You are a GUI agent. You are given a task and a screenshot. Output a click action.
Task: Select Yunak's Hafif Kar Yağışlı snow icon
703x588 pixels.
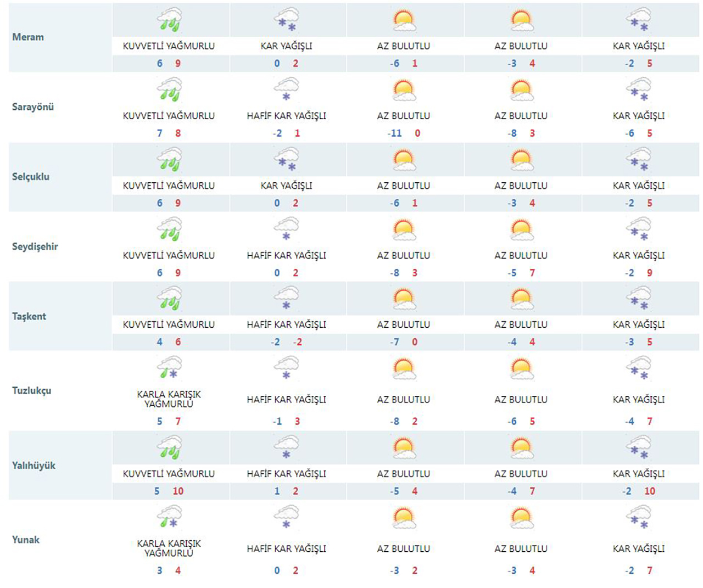[286, 517]
